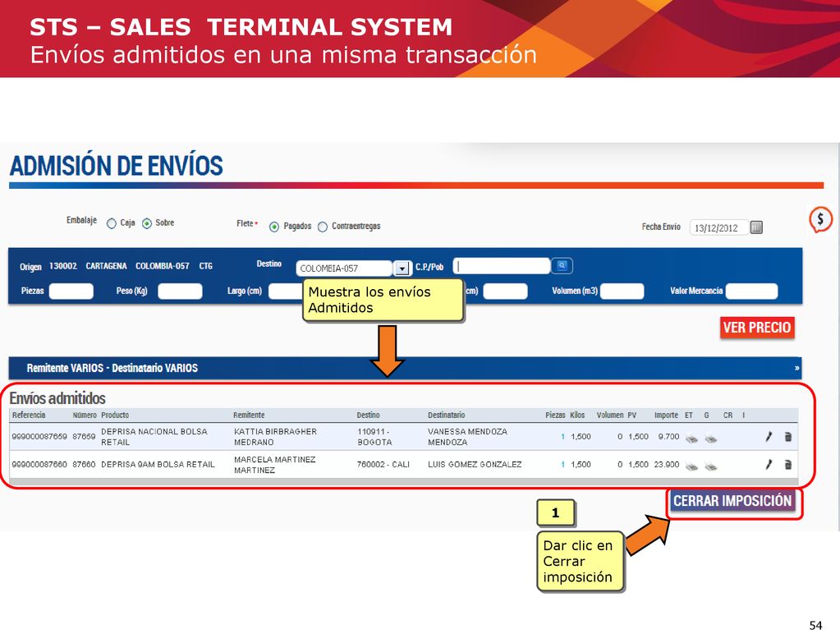Click destination 110911 - BOGOTA
Image resolution: width=840 pixels, height=643 pixels.
pyautogui.click(x=374, y=437)
